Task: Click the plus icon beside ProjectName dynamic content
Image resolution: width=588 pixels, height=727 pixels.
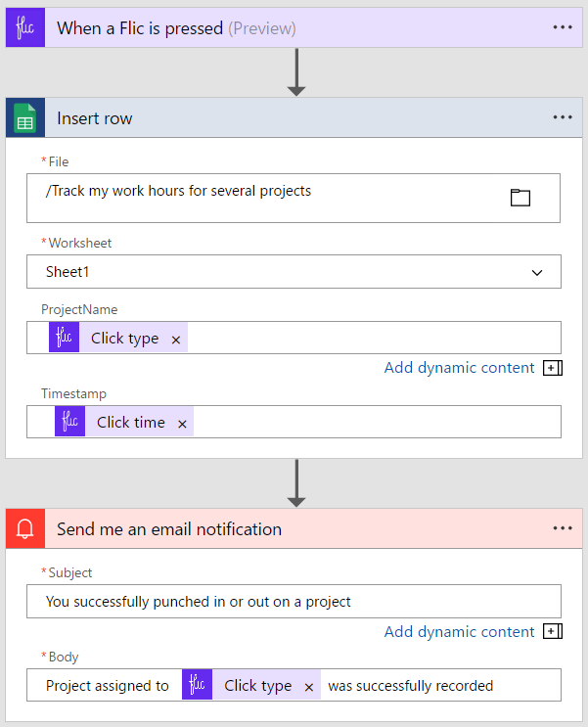Action: pyautogui.click(x=552, y=368)
